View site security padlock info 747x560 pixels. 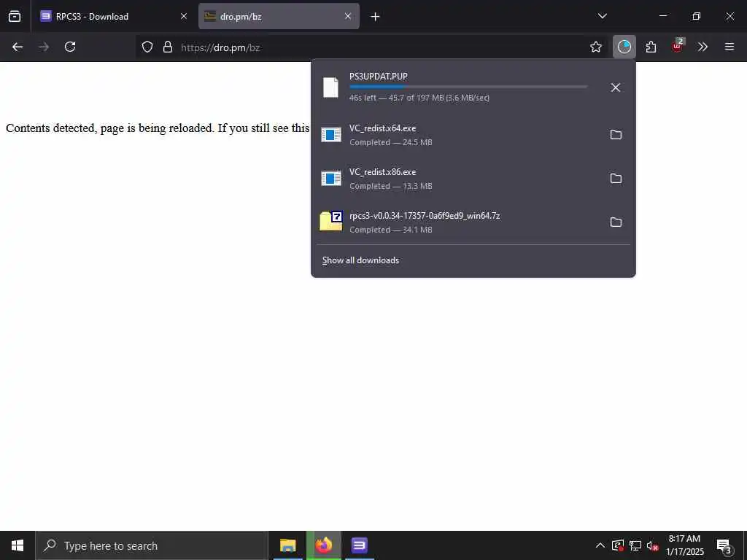168,47
